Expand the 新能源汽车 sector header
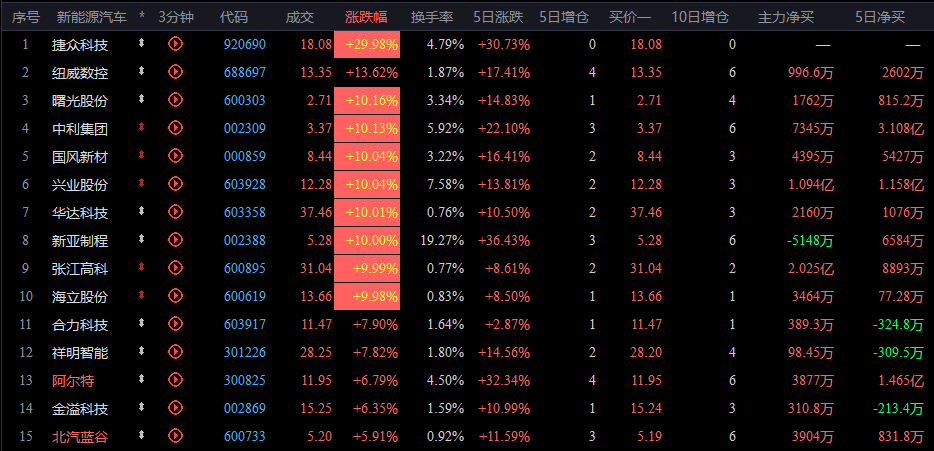This screenshot has width=934, height=451. (x=91, y=17)
